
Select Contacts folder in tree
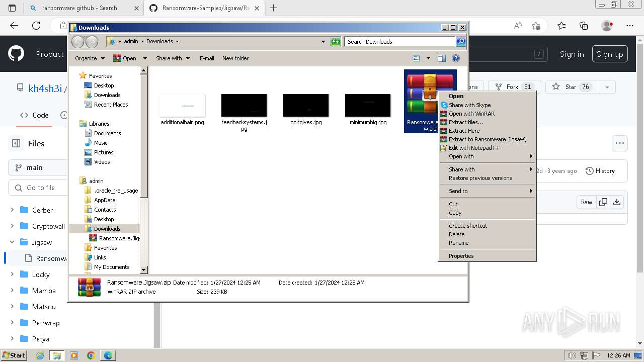(x=105, y=210)
